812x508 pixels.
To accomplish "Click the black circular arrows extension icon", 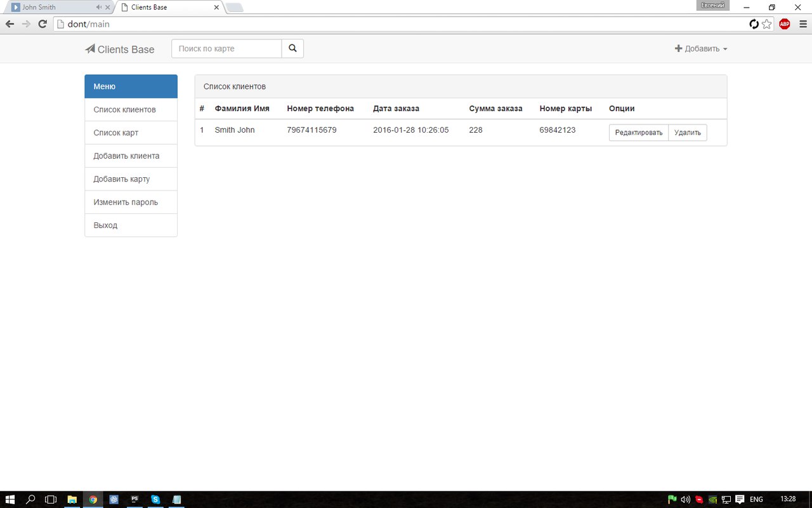I will click(754, 24).
